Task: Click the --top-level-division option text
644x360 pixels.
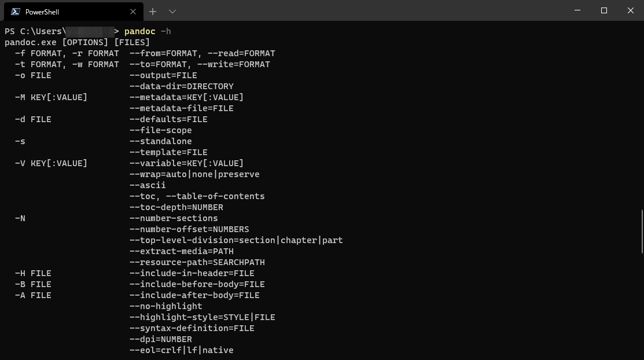Action: pyautogui.click(x=236, y=240)
